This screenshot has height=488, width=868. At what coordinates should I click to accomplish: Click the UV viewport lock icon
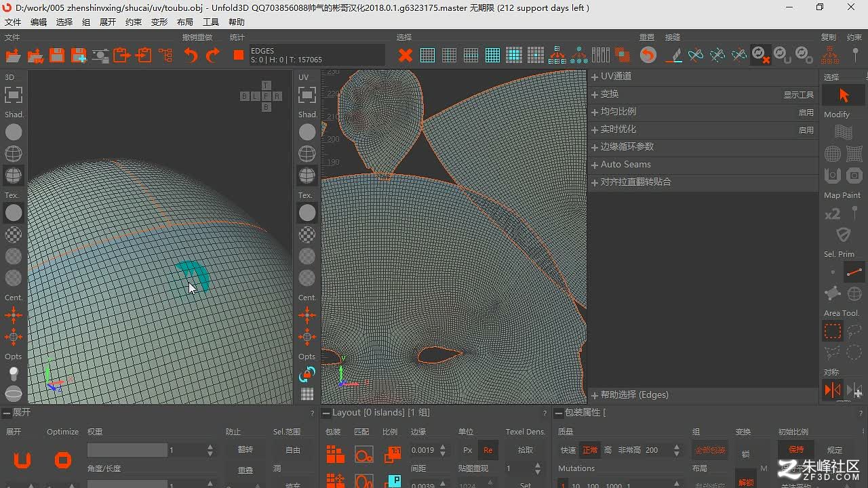(x=307, y=373)
